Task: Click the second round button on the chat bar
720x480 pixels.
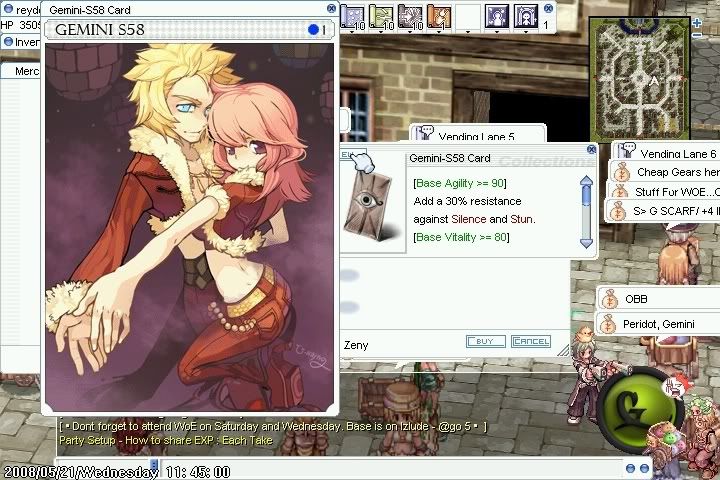Action: click(644, 468)
